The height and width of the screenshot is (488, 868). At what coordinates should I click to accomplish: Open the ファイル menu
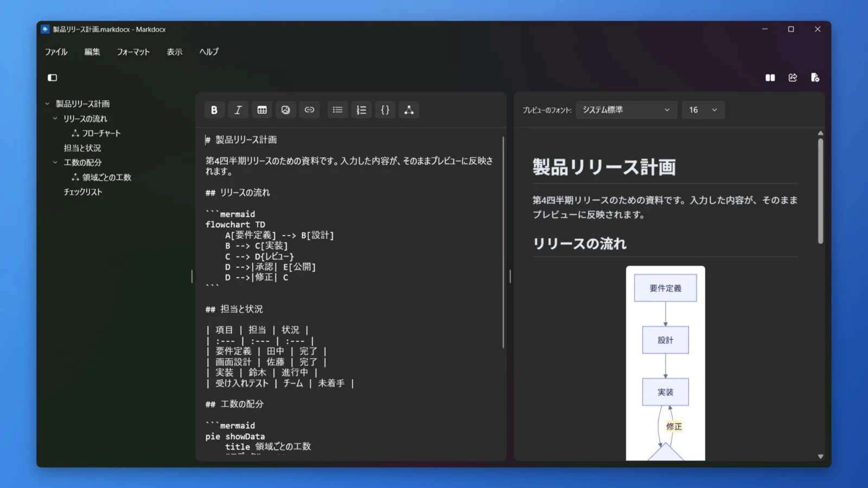pos(56,52)
